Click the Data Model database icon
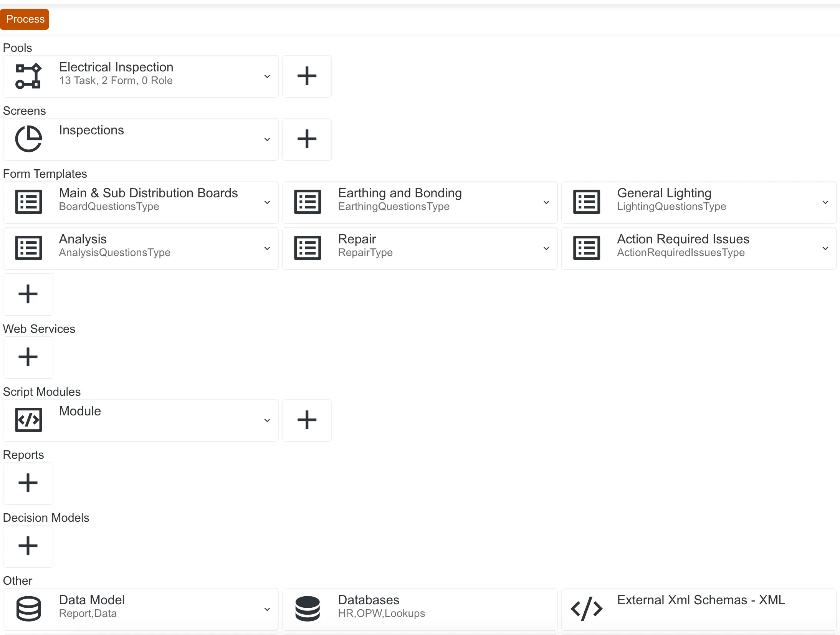 pos(28,609)
